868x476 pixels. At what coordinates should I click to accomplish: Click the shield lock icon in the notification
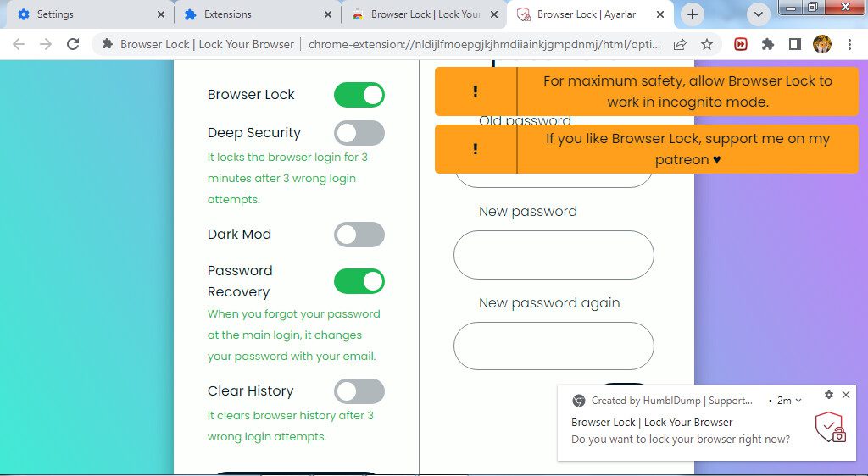click(830, 428)
